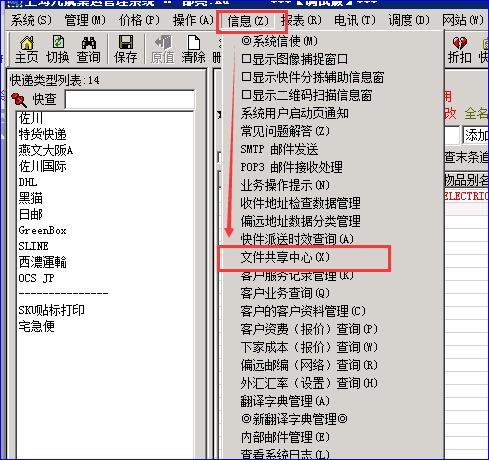This screenshot has height=460, width=489.
Task: Expand the 电讯(T) menu
Action: pos(355,20)
